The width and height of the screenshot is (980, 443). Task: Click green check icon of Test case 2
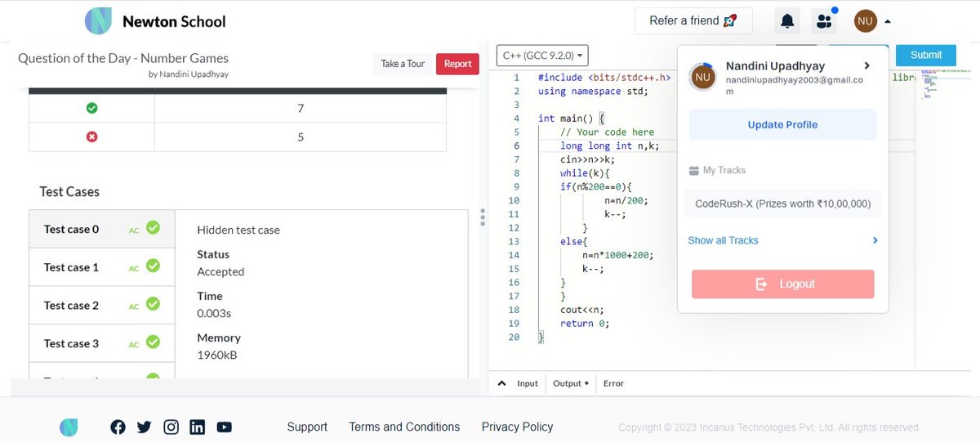[153, 304]
